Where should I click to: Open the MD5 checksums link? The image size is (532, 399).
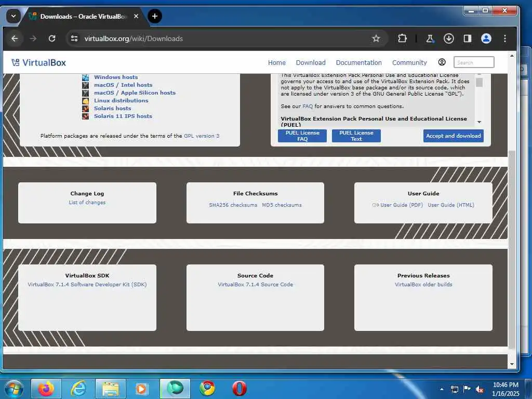pos(282,205)
